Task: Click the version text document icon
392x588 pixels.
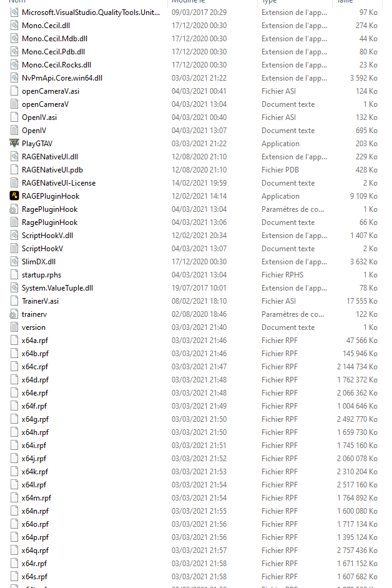Action: click(x=14, y=327)
